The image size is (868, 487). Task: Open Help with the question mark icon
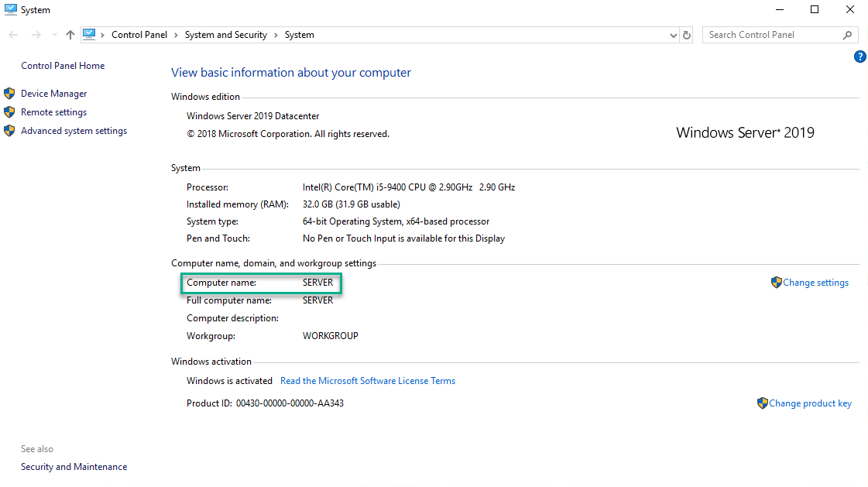point(859,57)
